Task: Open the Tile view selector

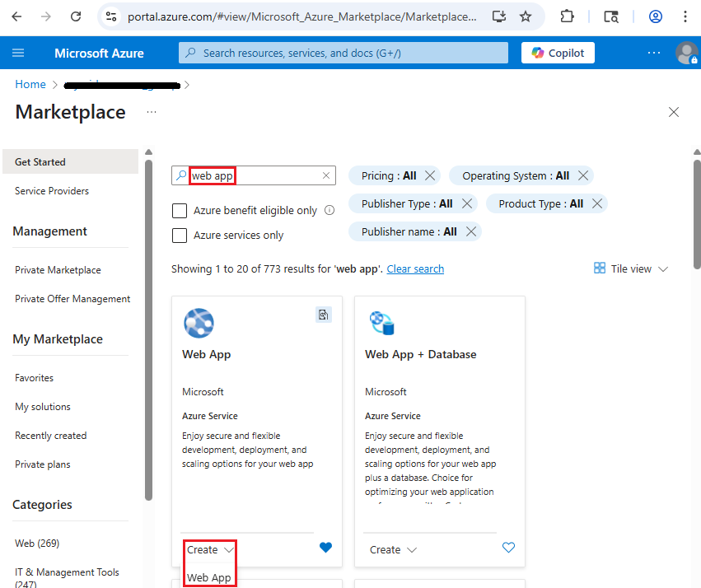Action: (x=630, y=268)
